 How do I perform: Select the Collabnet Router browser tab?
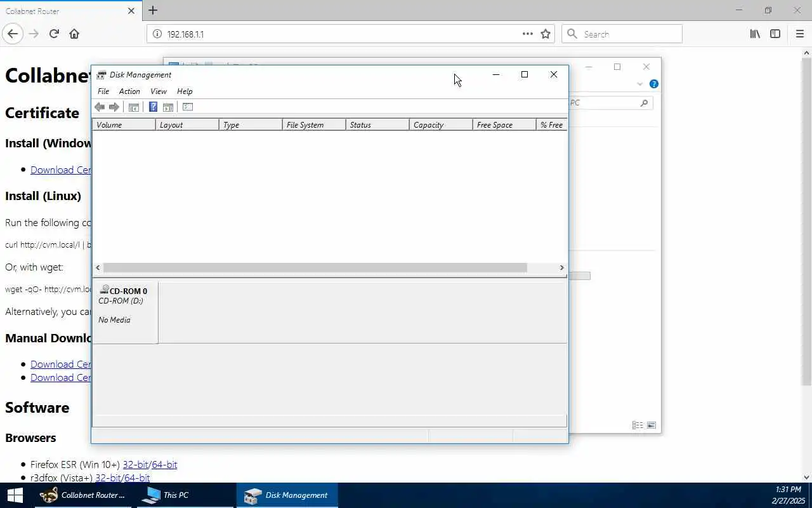click(x=70, y=11)
